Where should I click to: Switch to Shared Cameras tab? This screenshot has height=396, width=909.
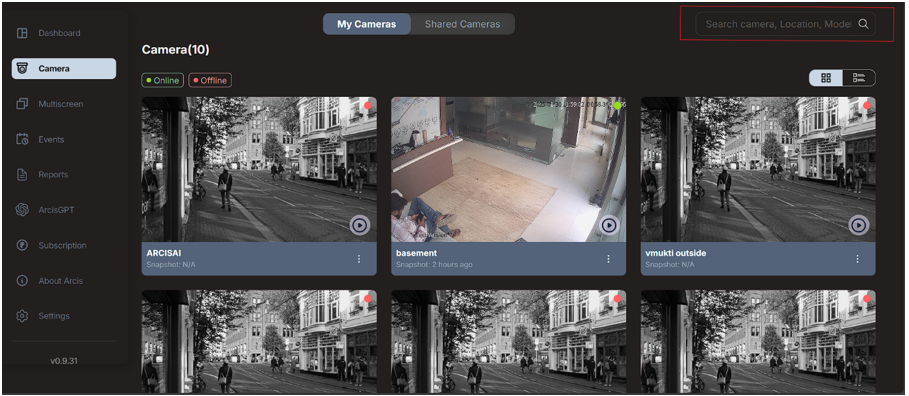[x=462, y=24]
